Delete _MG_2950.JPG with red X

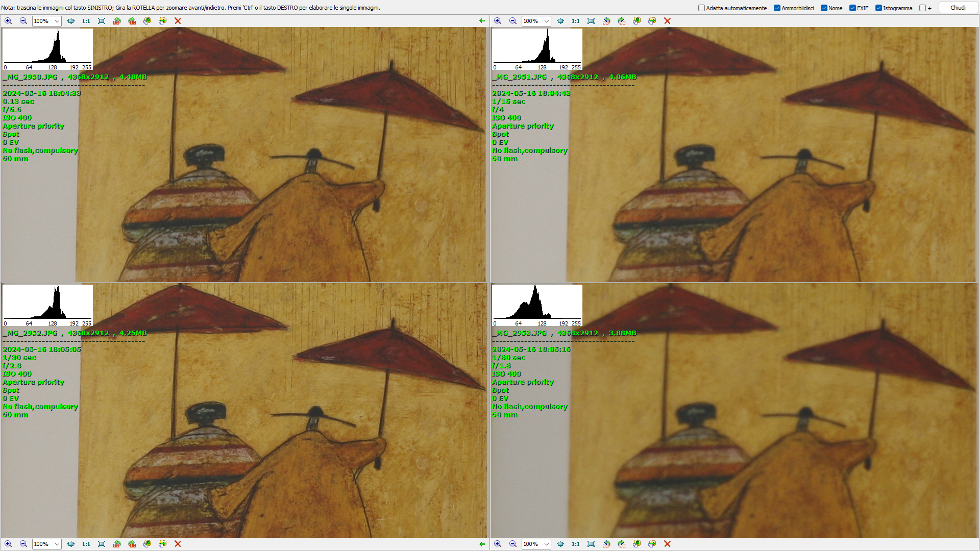coord(178,21)
